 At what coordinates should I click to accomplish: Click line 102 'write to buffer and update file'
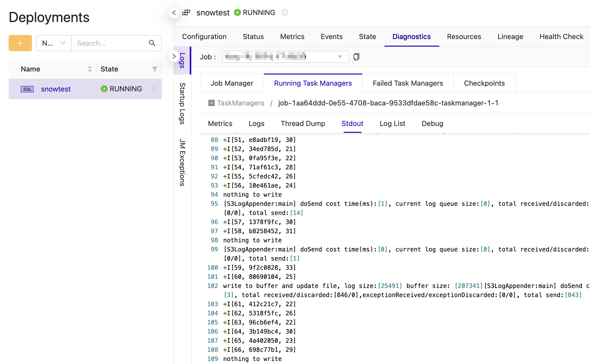(x=406, y=290)
